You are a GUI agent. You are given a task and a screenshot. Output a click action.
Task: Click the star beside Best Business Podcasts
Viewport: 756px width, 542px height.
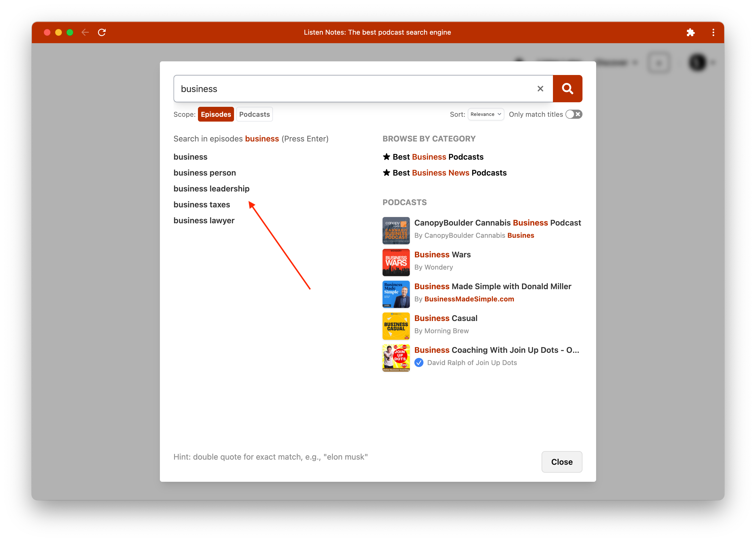coord(386,157)
